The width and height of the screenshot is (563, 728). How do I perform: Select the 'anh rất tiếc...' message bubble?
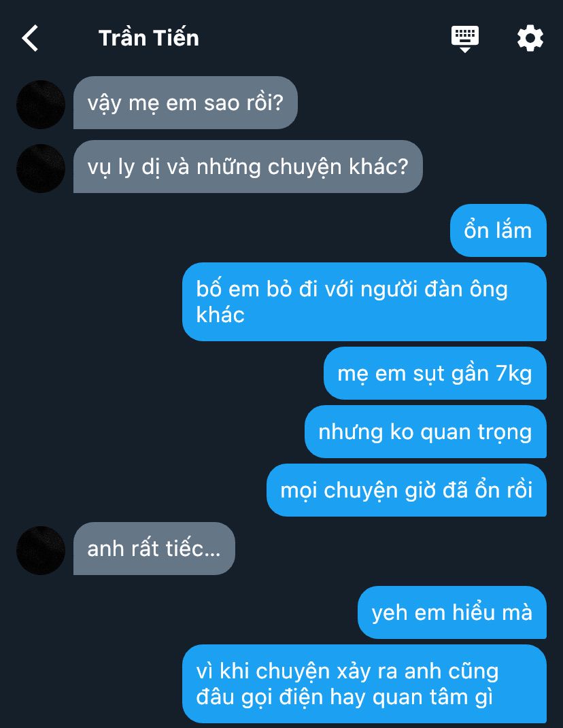tap(154, 549)
